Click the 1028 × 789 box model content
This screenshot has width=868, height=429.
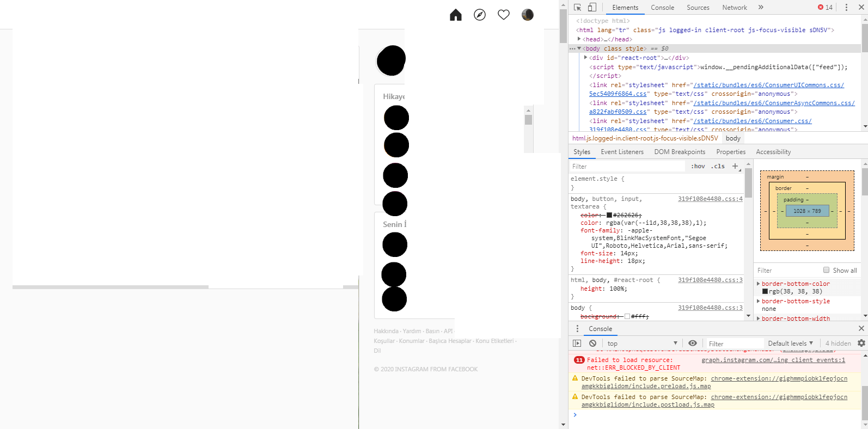click(807, 211)
